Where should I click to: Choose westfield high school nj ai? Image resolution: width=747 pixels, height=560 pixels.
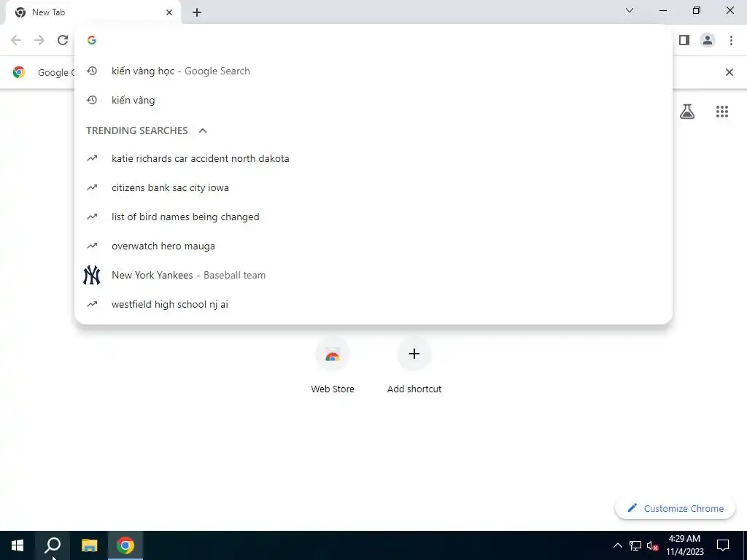tap(373, 304)
